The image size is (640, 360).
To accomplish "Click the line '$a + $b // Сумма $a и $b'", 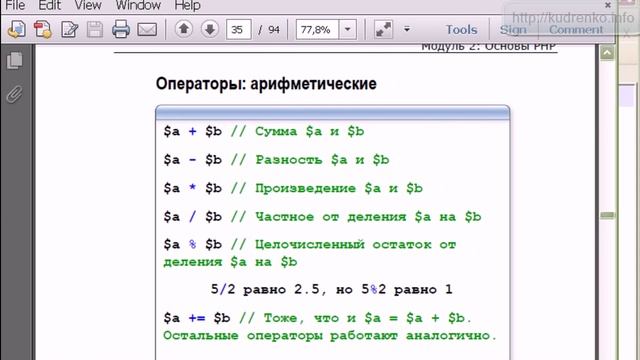I will click(264, 131).
